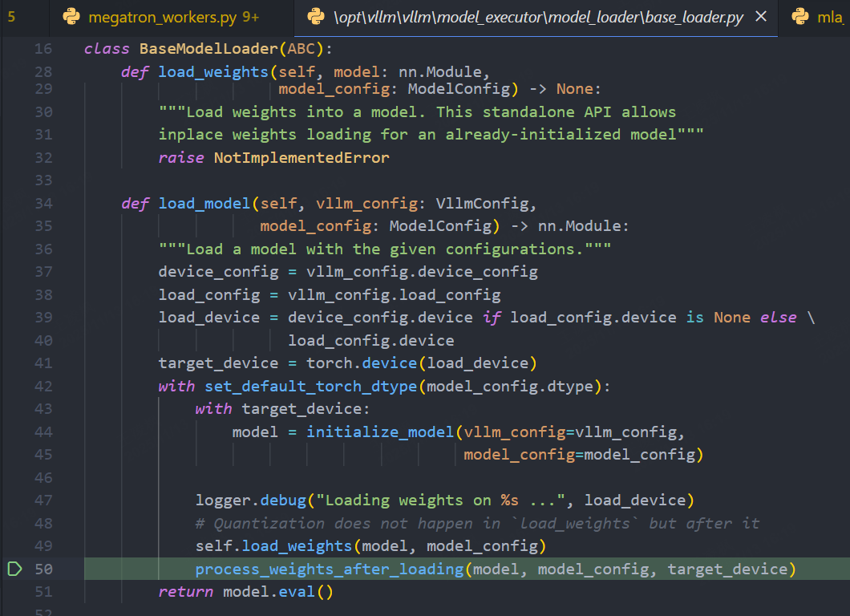The image size is (850, 616).
Task: Click the docstring line 'inplace weights loading'
Action: coord(431,135)
